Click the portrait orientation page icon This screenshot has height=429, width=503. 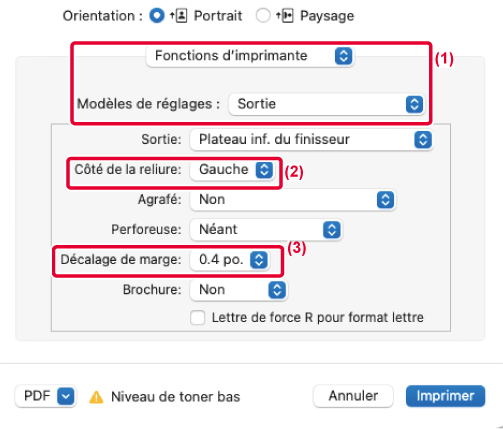(x=179, y=16)
